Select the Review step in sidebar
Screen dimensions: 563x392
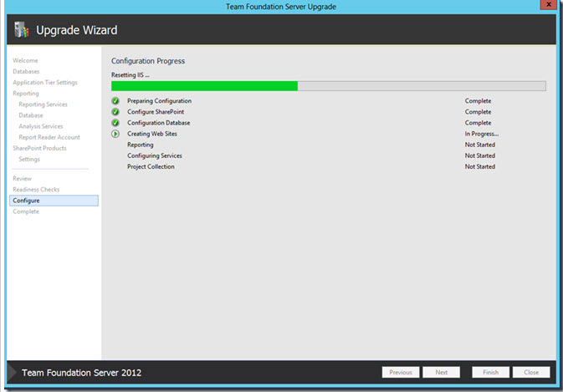tap(23, 178)
